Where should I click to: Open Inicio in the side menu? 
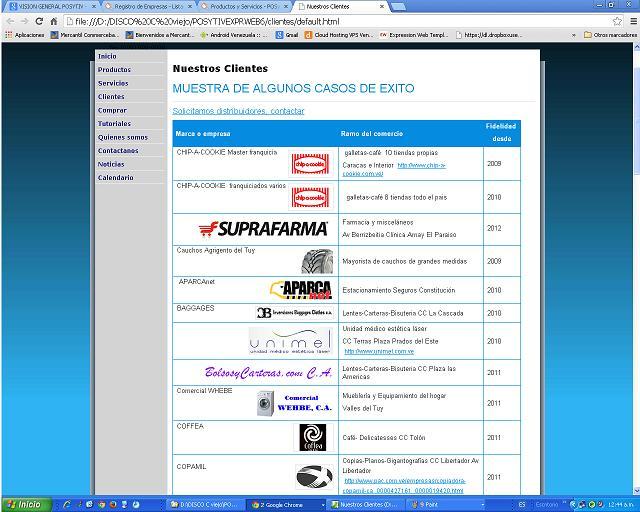(107, 56)
